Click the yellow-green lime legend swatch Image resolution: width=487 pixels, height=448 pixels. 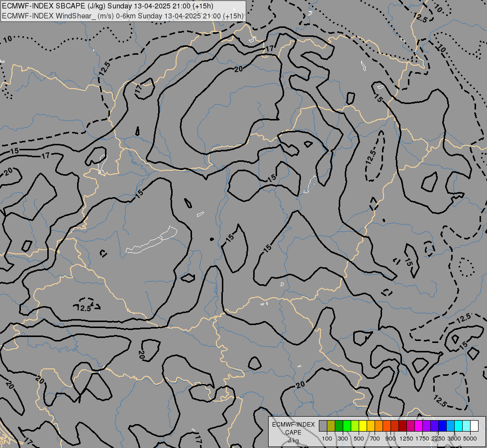[x=355, y=426]
